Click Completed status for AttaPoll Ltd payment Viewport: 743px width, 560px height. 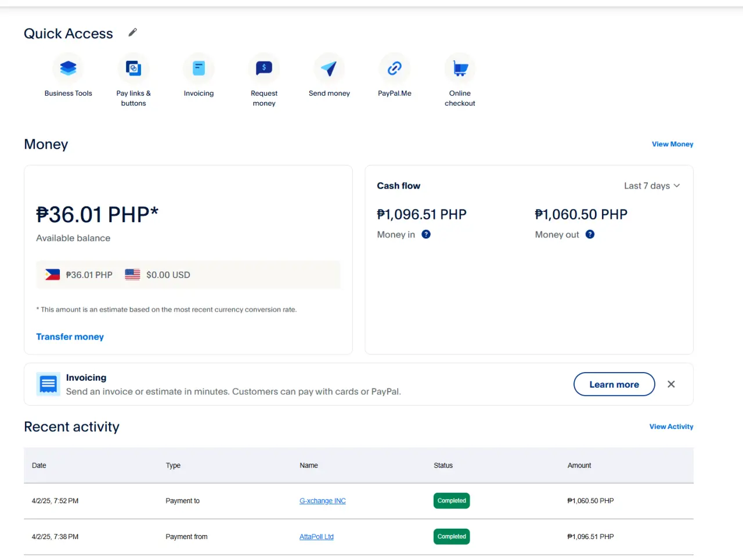[452, 537]
